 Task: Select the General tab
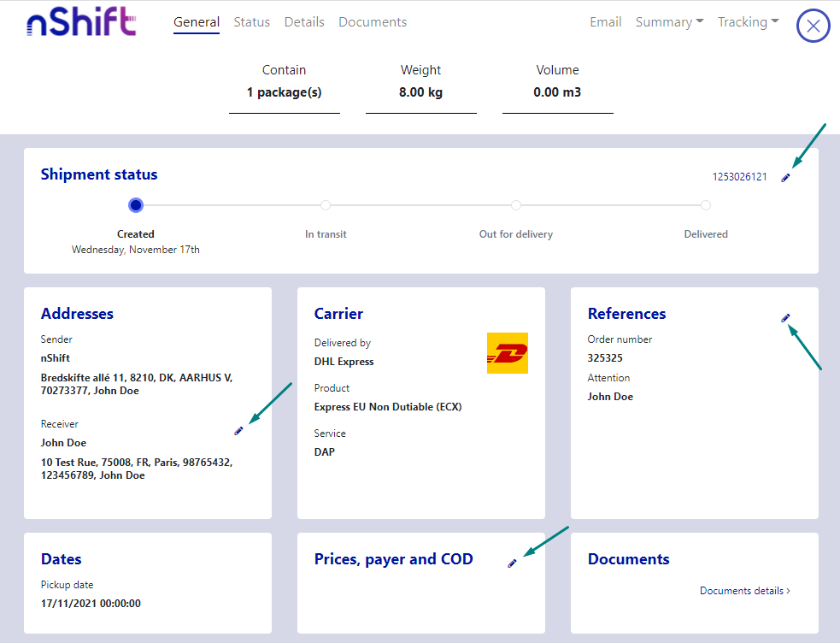click(x=197, y=22)
